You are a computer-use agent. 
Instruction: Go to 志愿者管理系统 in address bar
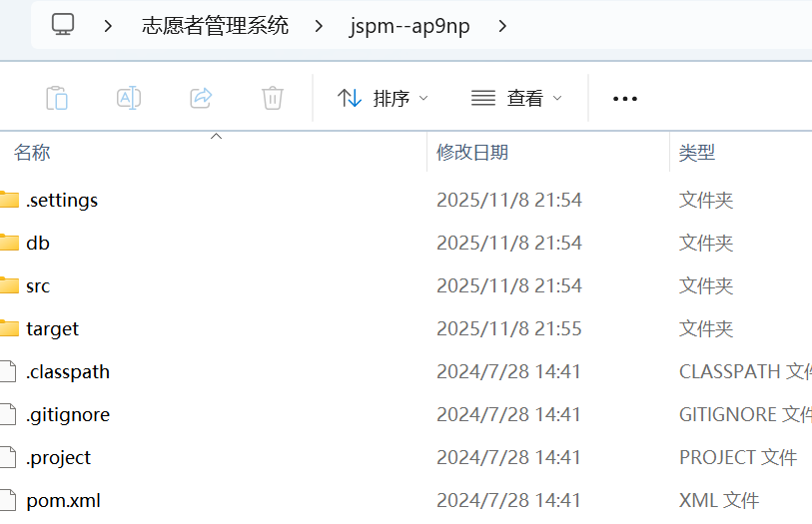click(215, 25)
